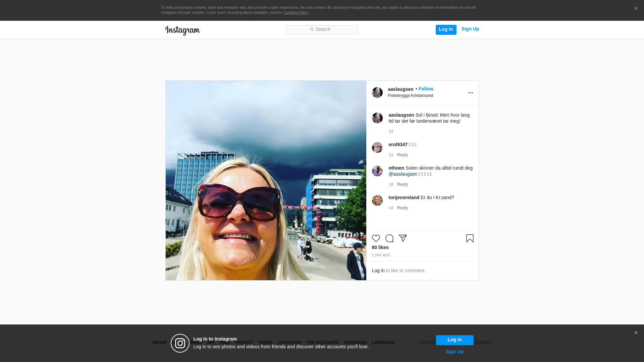Close the bottom login banner
644x362 pixels.
click(x=636, y=333)
